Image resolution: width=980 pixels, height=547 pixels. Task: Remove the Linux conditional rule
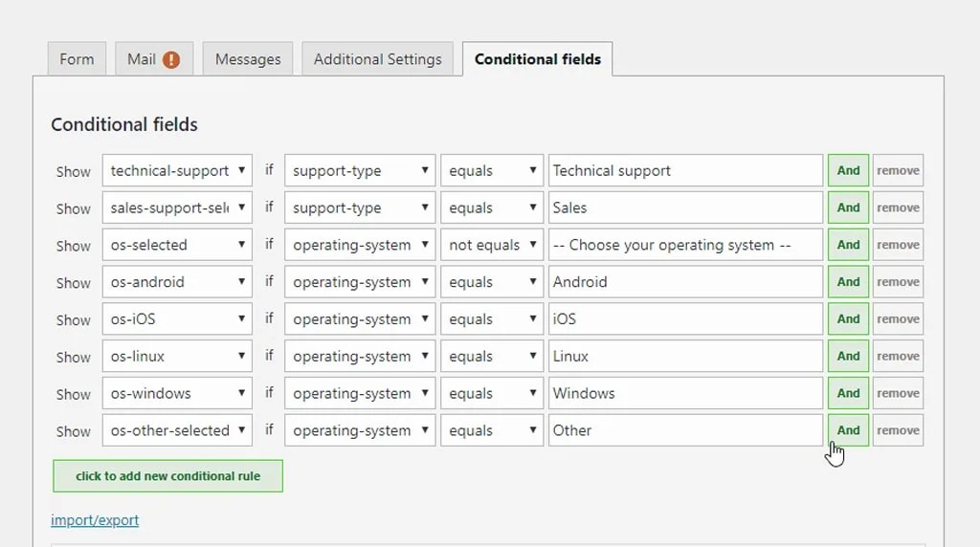tap(898, 357)
